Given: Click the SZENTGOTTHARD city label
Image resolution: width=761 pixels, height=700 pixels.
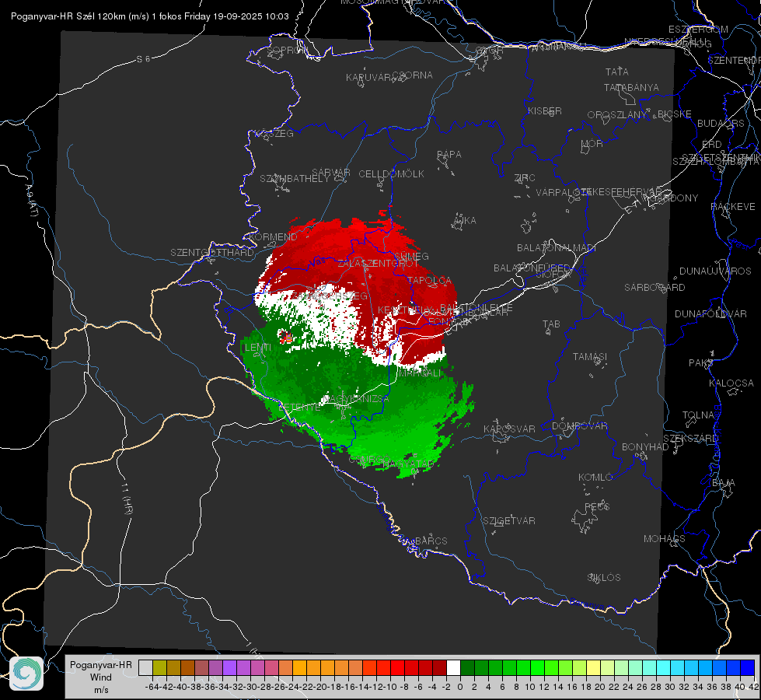Looking at the screenshot, I should coord(212,253).
